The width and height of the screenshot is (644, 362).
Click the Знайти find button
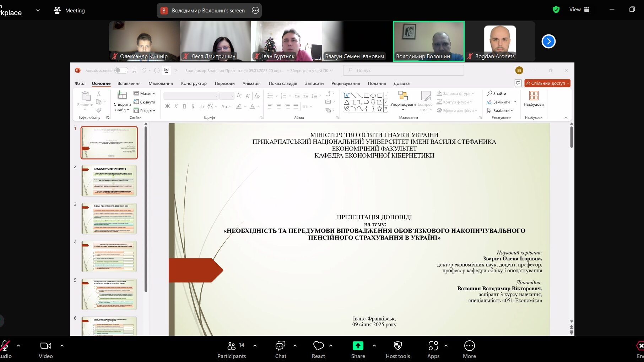497,94
